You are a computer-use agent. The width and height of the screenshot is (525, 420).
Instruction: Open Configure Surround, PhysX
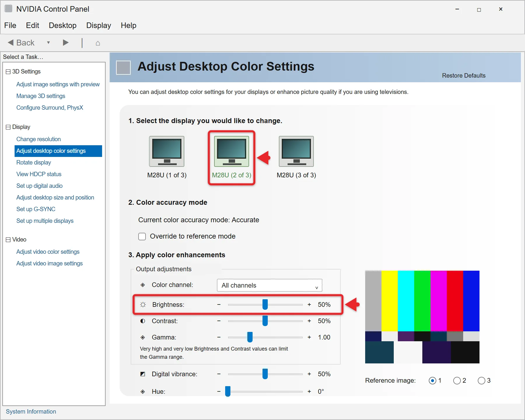(50, 108)
